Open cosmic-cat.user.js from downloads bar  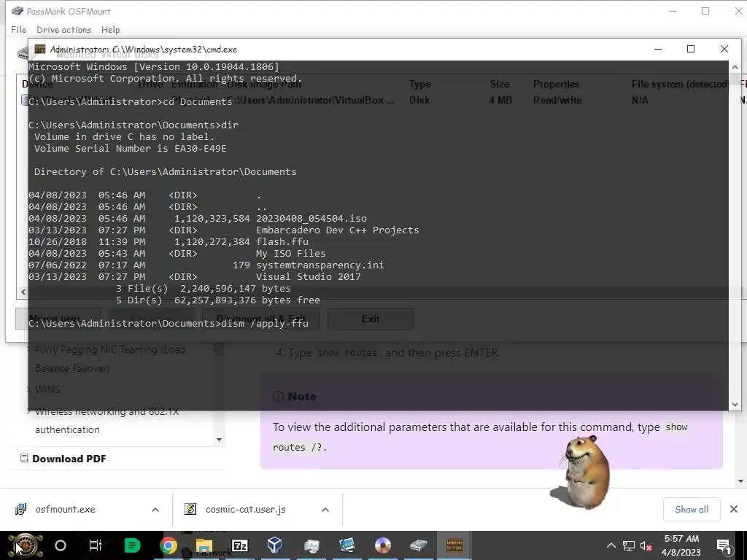246,510
